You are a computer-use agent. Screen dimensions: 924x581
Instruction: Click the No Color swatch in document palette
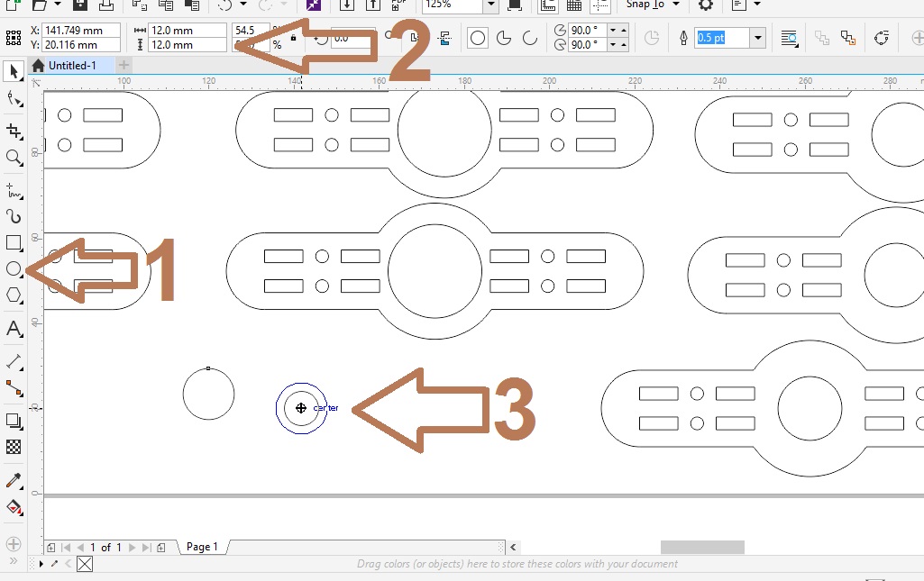click(x=85, y=564)
